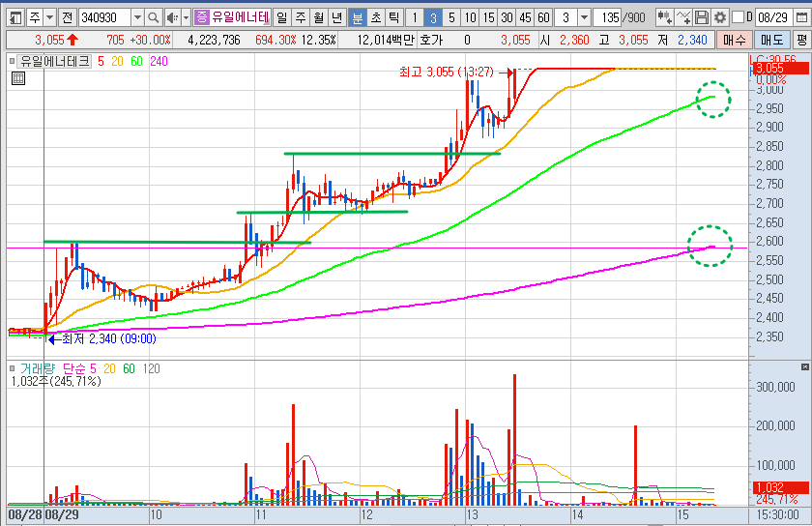Open stock search magnifier icon

pyautogui.click(x=154, y=18)
